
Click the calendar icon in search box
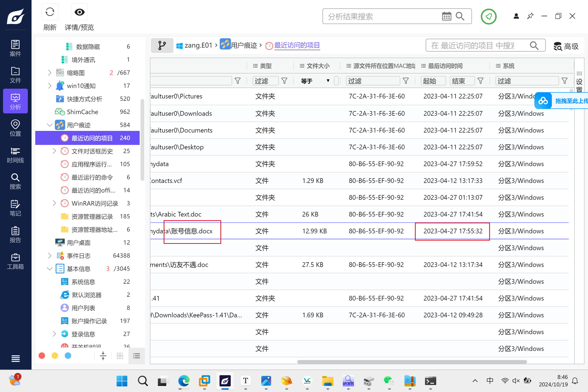coord(447,17)
